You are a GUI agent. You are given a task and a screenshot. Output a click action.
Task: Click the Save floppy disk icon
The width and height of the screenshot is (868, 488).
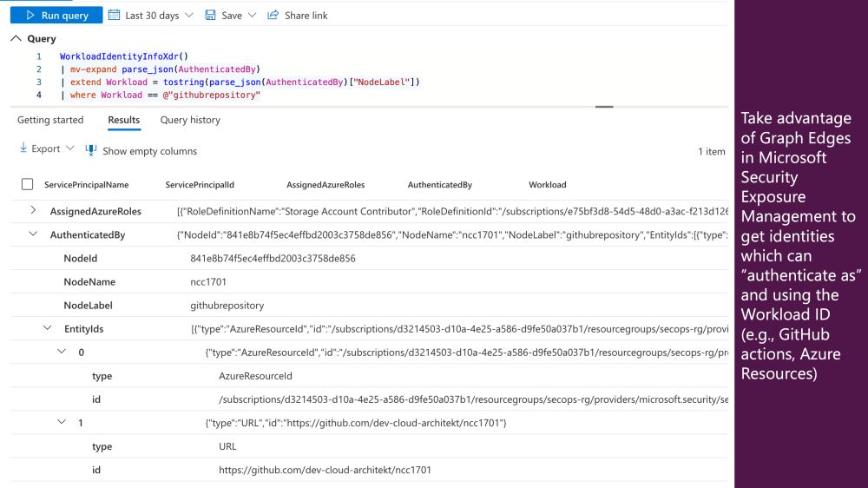[x=210, y=15]
